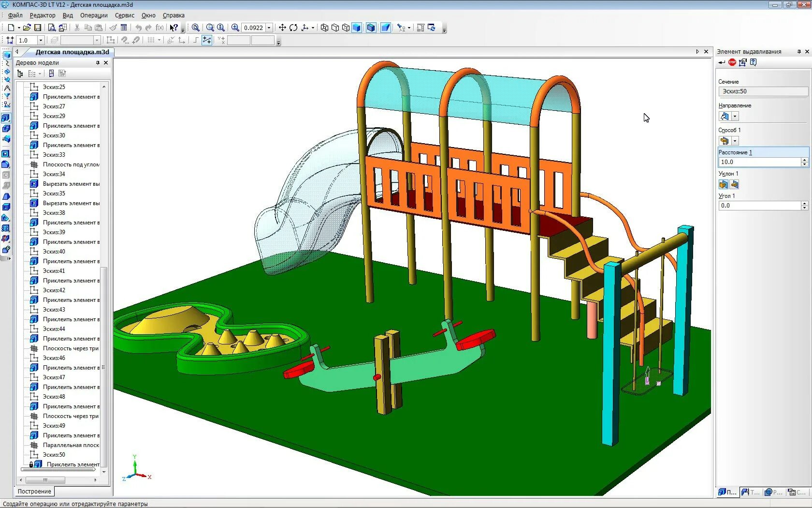
Task: Open the orientation dropdown arrow
Action: [313, 28]
